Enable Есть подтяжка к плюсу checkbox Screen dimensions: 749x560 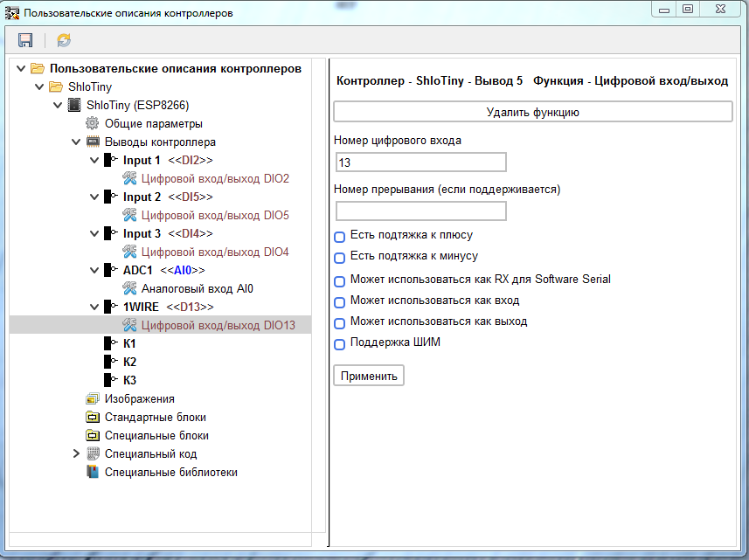point(340,237)
